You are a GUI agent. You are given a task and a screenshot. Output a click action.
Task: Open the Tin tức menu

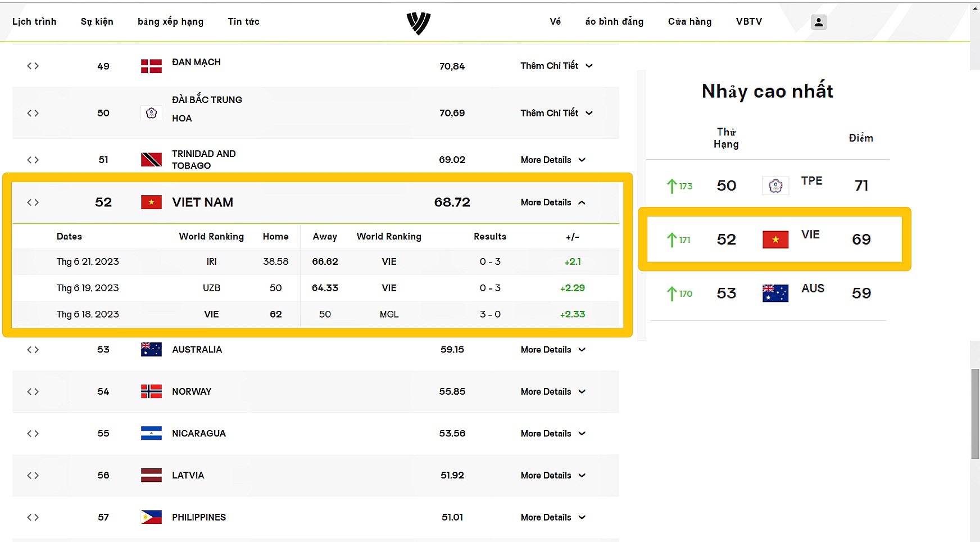click(x=244, y=21)
